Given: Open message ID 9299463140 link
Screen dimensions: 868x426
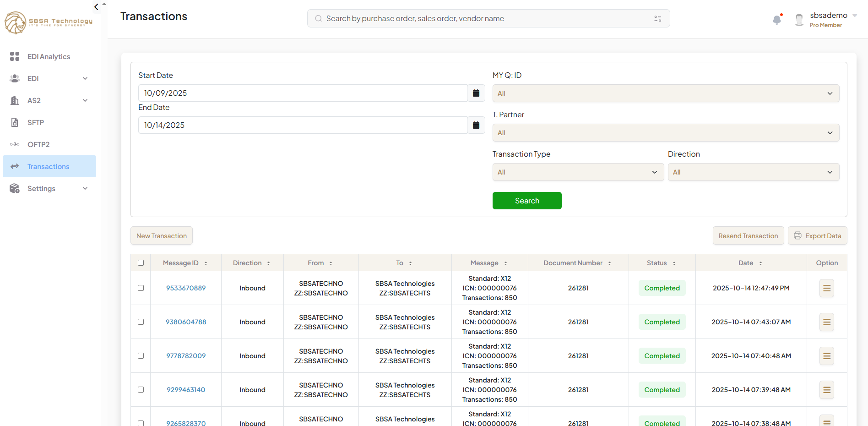Looking at the screenshot, I should pos(186,390).
